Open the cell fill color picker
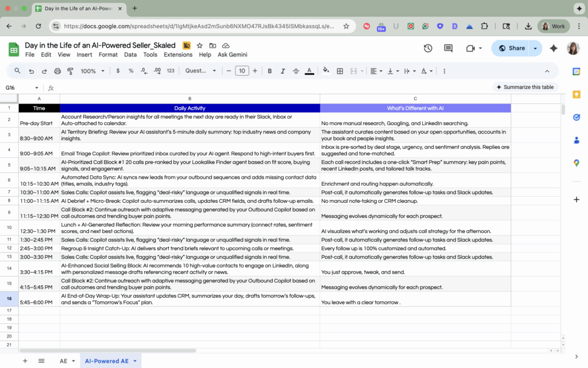The height and width of the screenshot is (368, 588). click(x=326, y=71)
